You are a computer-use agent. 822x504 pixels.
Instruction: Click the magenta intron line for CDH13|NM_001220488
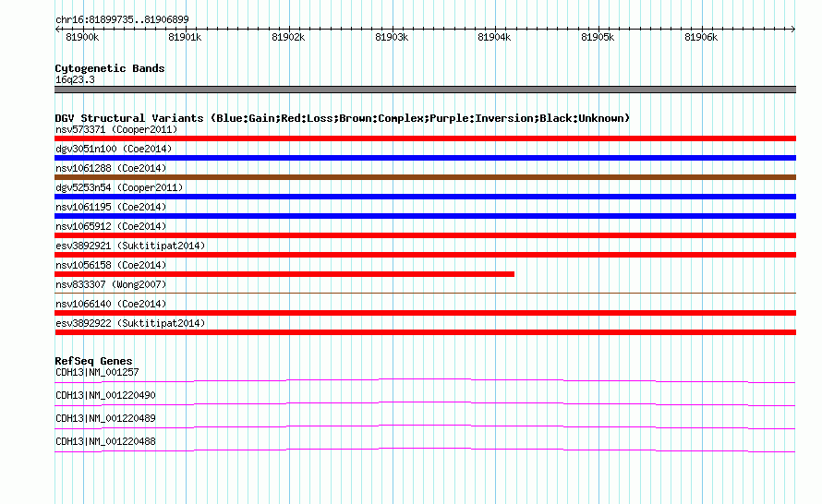click(425, 450)
